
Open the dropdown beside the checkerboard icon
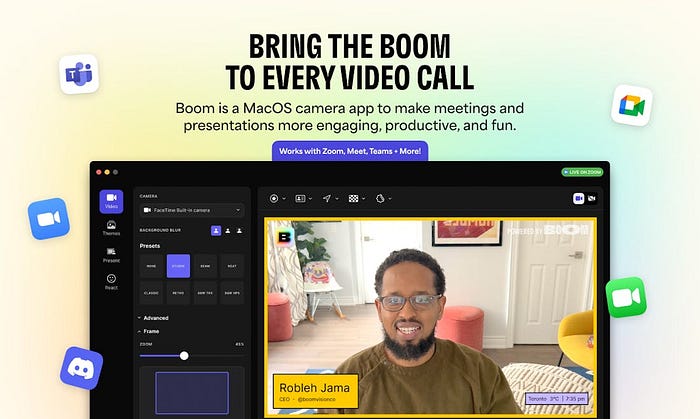(x=364, y=199)
